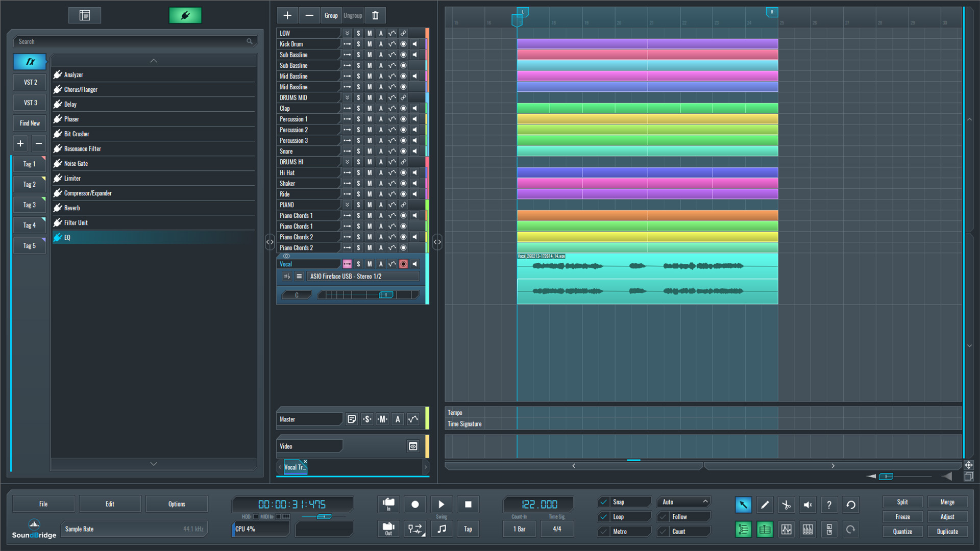Select the mute speaker tool
This screenshot has height=551, width=980.
coord(807,505)
